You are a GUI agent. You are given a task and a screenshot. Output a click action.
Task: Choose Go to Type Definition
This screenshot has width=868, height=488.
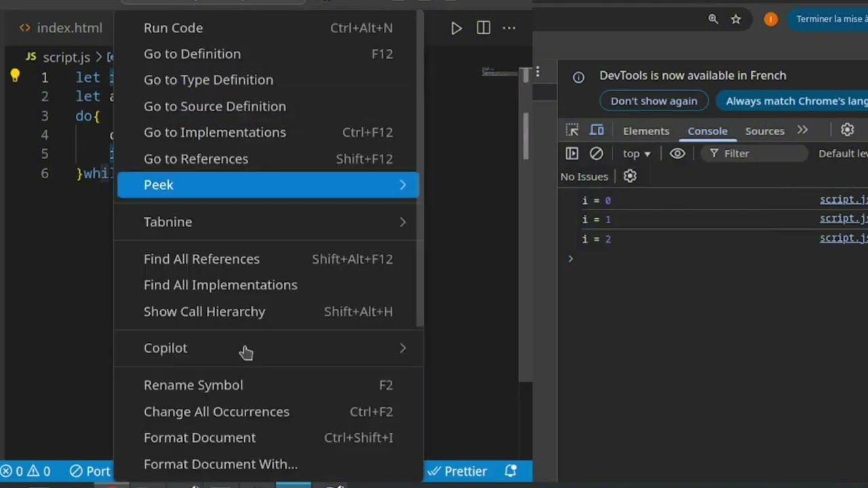click(x=268, y=80)
